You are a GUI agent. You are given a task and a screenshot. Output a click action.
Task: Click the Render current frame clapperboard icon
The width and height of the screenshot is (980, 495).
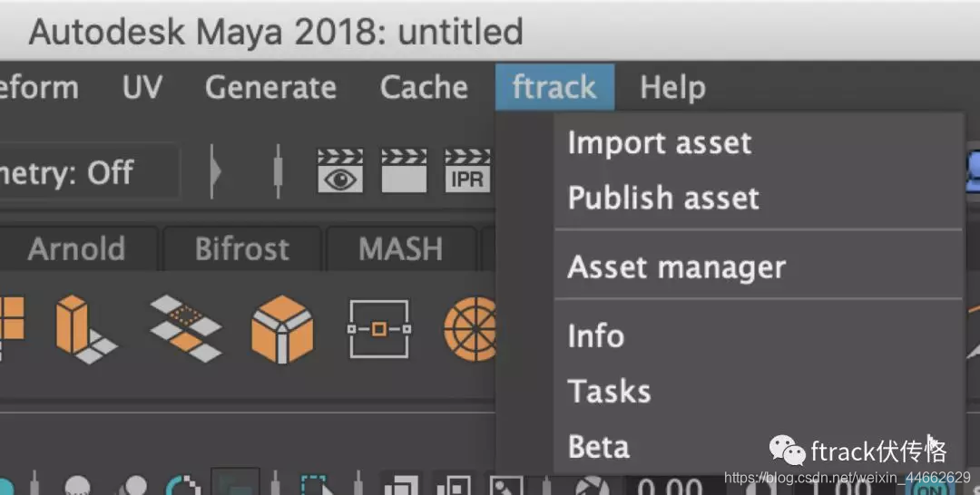[405, 170]
